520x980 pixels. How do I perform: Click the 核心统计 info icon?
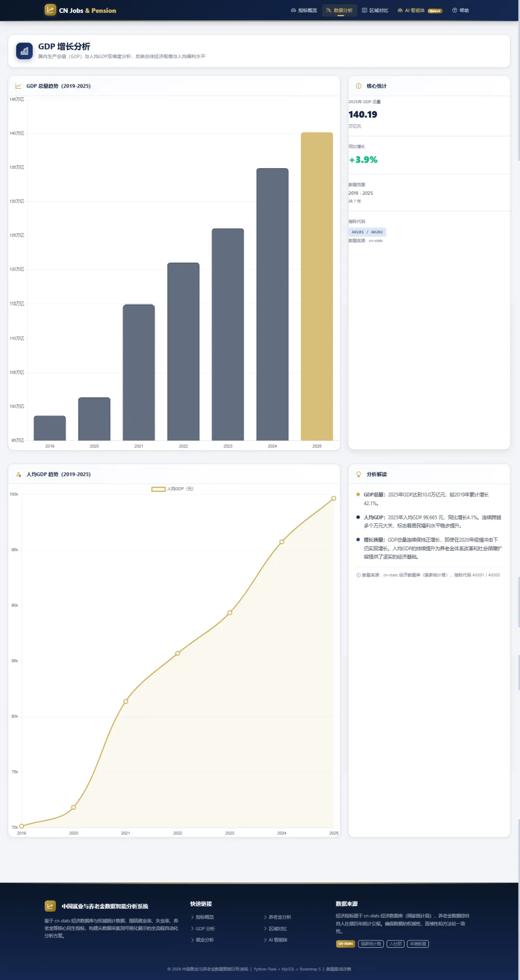tap(359, 86)
